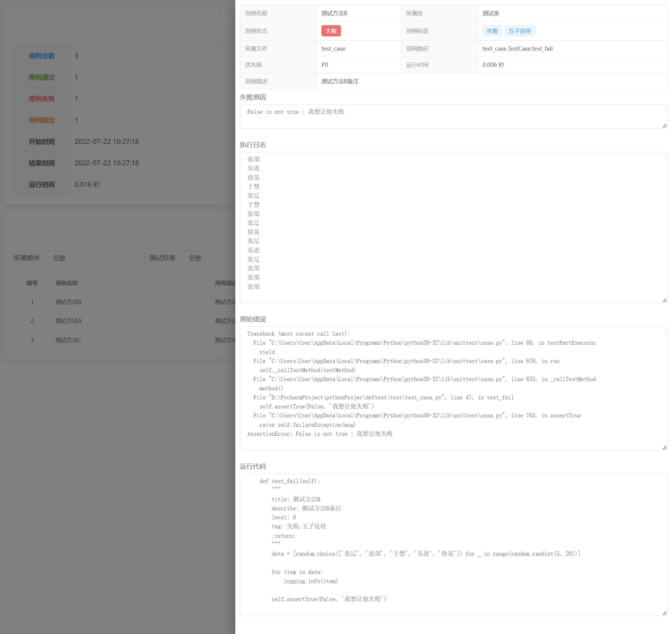Viewport: 672px width, 634px height.
Task: Select the 测试方法C row in the table
Action: 68,340
